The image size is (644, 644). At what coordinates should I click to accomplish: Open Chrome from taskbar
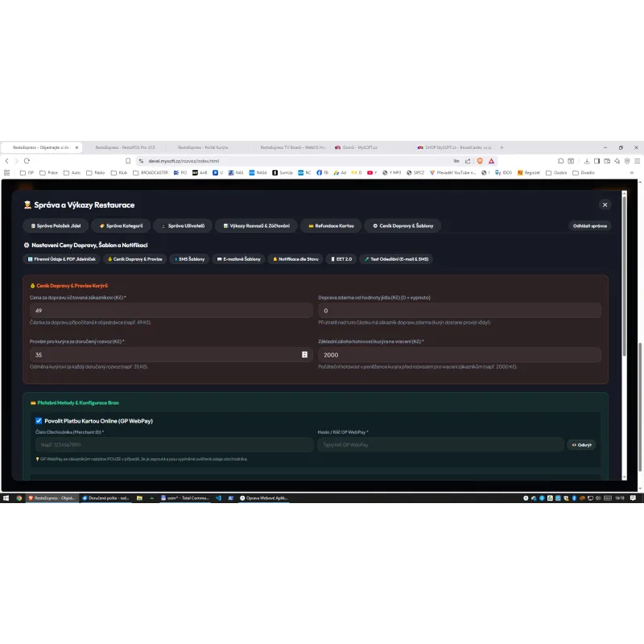[19, 497]
